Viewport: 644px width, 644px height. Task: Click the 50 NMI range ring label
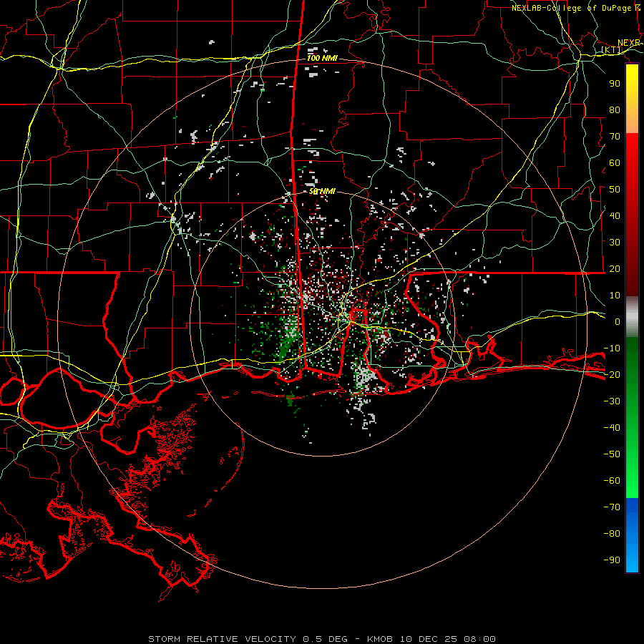click(322, 191)
